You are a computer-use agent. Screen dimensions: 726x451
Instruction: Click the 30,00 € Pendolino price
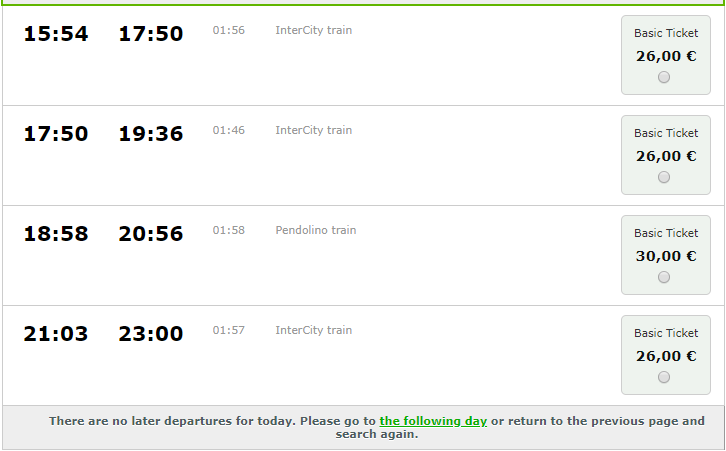click(x=666, y=256)
